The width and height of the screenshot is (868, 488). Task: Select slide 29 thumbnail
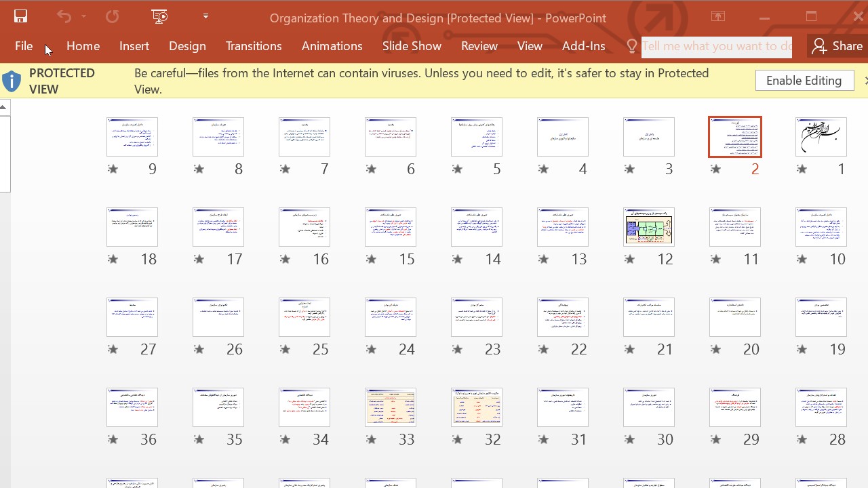735,407
